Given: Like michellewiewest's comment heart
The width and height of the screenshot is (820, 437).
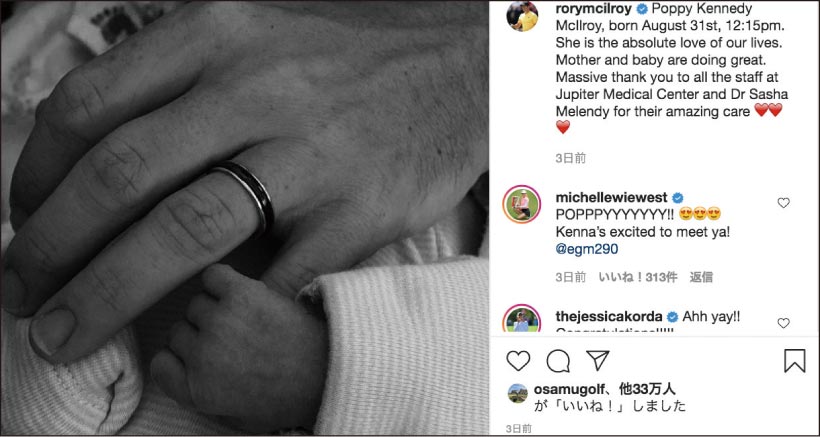Looking at the screenshot, I should click(783, 203).
